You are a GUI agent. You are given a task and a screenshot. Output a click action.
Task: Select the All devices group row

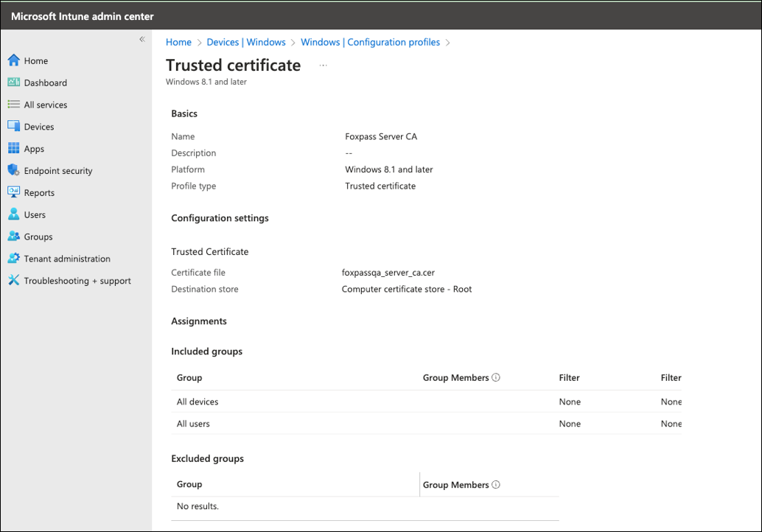tap(198, 402)
